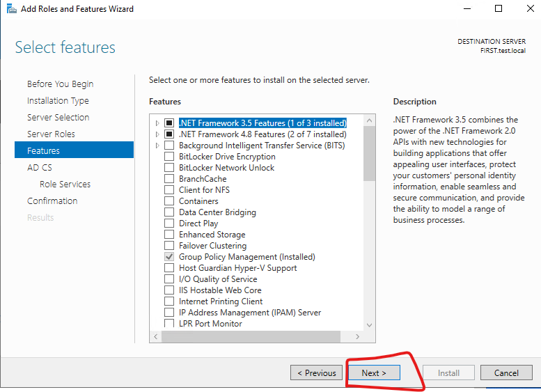Image resolution: width=541 pixels, height=392 pixels.
Task: Click the Next button
Action: (374, 373)
